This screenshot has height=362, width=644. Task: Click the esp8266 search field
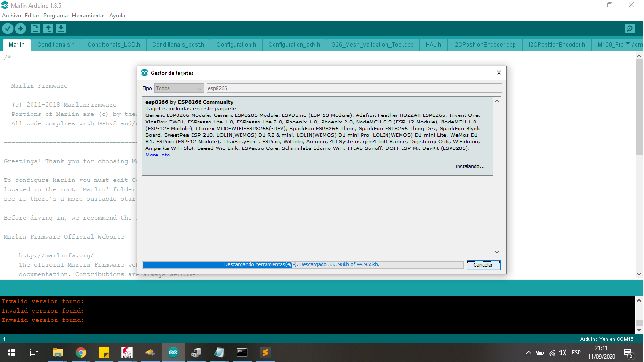tap(354, 88)
